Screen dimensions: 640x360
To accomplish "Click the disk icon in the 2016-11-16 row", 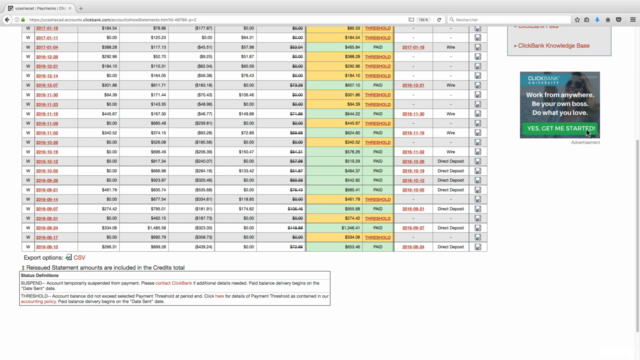I will pyautogui.click(x=478, y=114).
